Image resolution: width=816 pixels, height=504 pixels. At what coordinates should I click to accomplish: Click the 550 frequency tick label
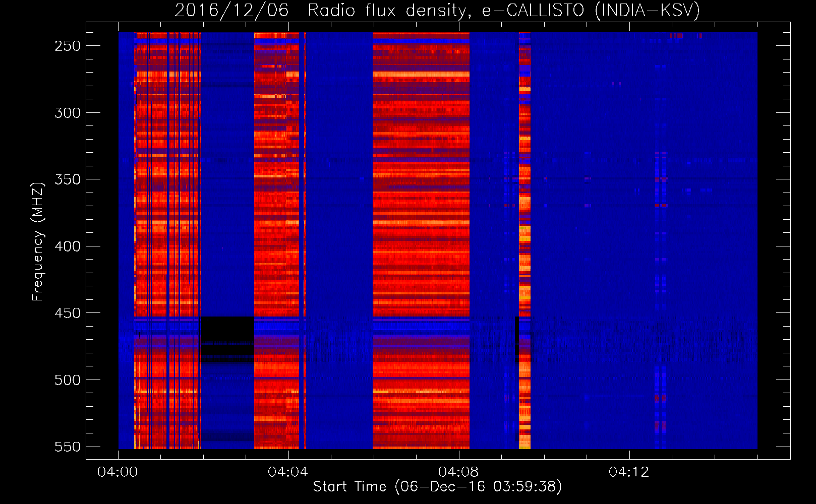coord(68,447)
